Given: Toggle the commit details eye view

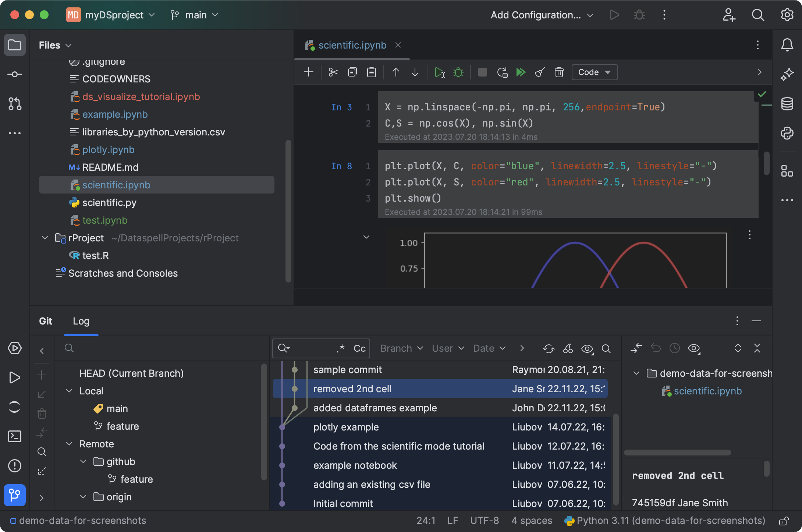Looking at the screenshot, I should [x=587, y=348].
